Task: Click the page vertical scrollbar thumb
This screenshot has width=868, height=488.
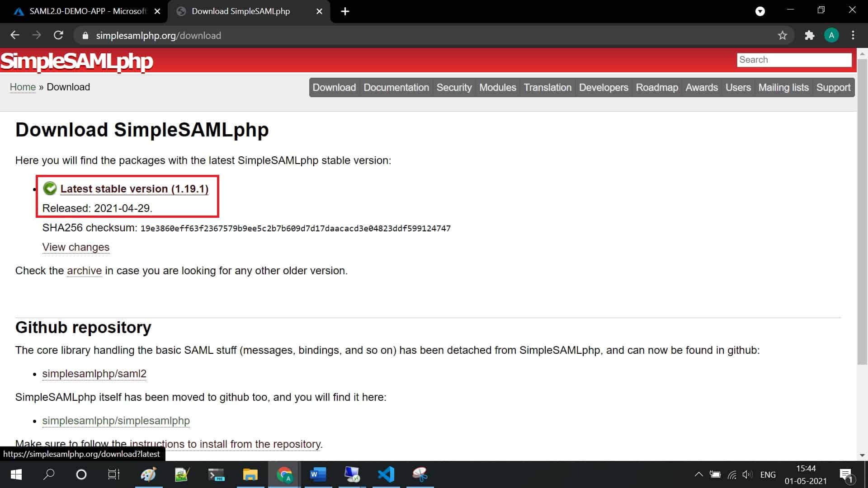Action: pyautogui.click(x=862, y=211)
